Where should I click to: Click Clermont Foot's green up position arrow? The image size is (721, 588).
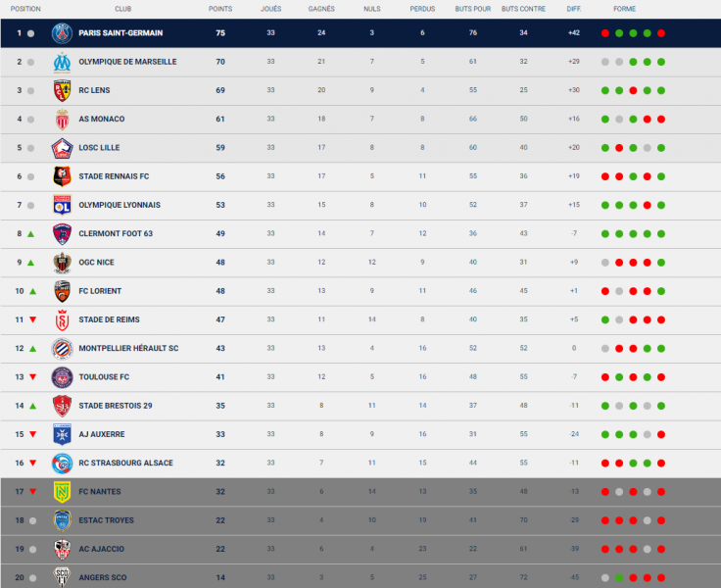(31, 234)
